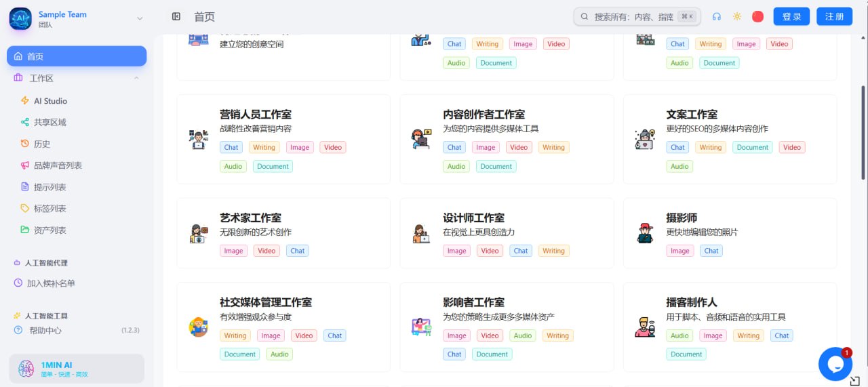
Task: Click the 艺术家工作室 card illustration
Action: tap(198, 234)
